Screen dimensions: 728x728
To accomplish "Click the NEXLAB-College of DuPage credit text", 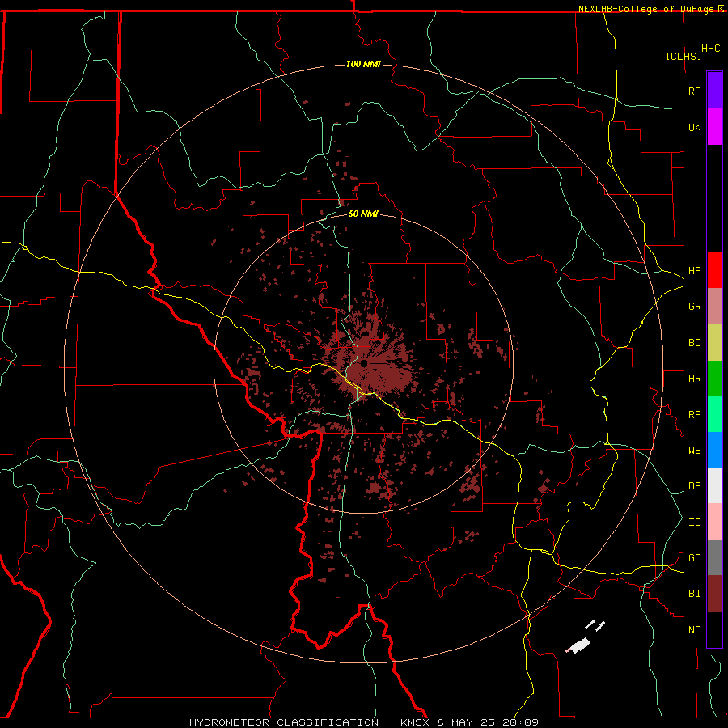I will pyautogui.click(x=647, y=9).
